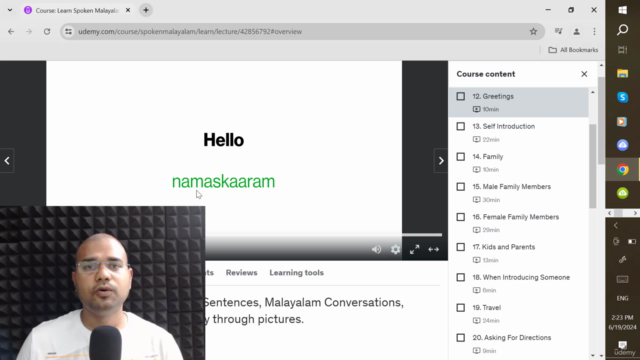The width and height of the screenshot is (640, 360).
Task: Click the course list scroll-down arrow
Action: [x=593, y=356]
